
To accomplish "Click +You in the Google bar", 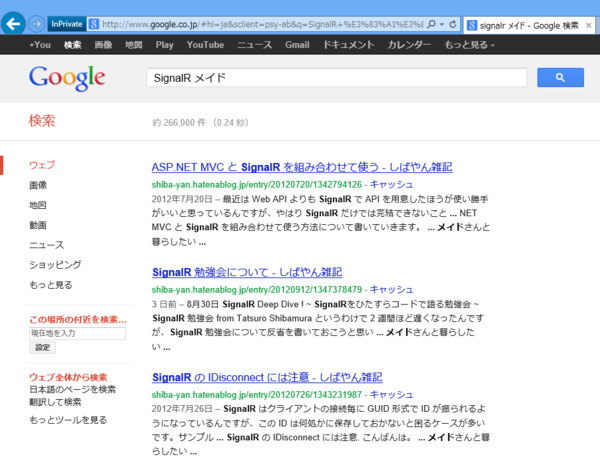I will coord(40,45).
